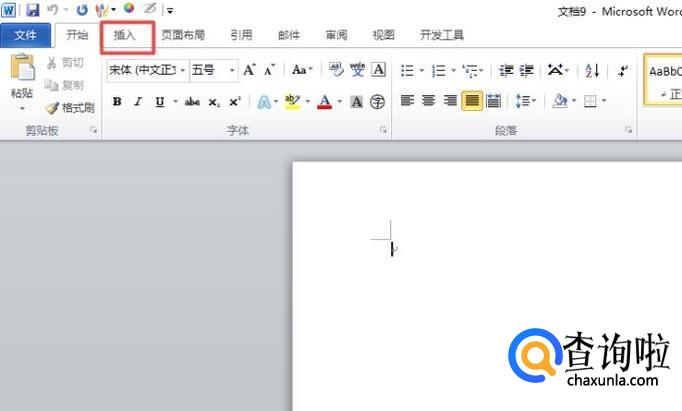Click the Bullets list icon

408,70
